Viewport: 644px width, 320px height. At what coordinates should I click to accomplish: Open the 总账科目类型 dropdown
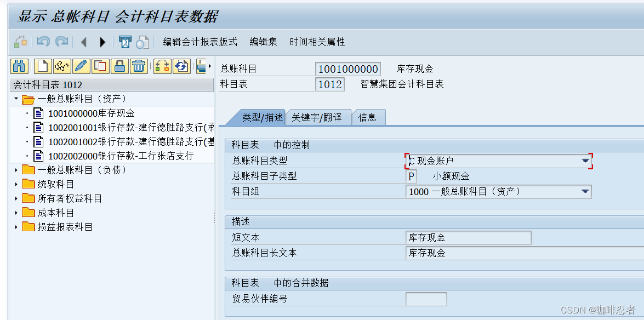(x=586, y=160)
